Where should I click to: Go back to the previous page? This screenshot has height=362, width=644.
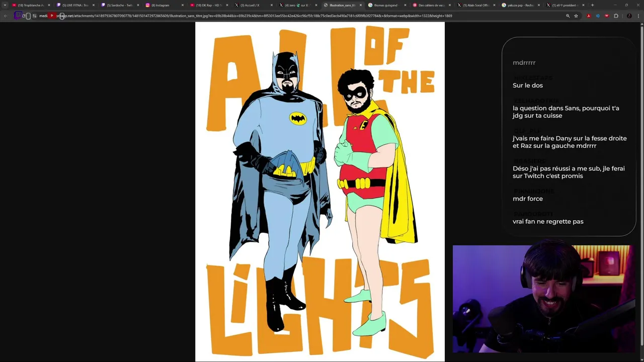coord(5,16)
